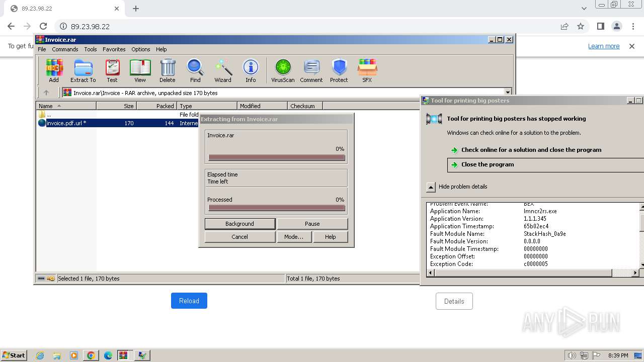644x362 pixels.
Task: Click the address bar URL 89.23.98.22
Action: [90, 26]
